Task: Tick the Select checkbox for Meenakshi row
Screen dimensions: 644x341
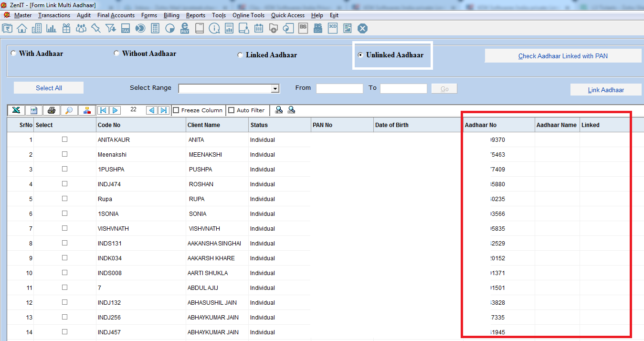Action: pyautogui.click(x=64, y=154)
